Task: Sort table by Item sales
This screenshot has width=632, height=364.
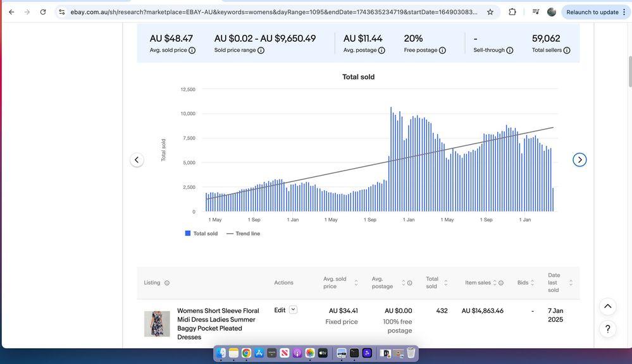Action: click(x=495, y=282)
